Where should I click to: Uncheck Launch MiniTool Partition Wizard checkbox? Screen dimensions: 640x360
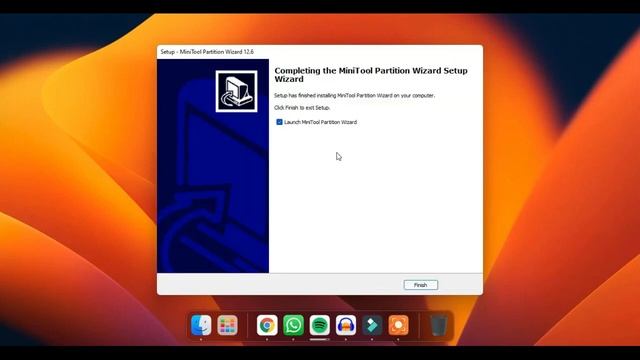point(279,122)
